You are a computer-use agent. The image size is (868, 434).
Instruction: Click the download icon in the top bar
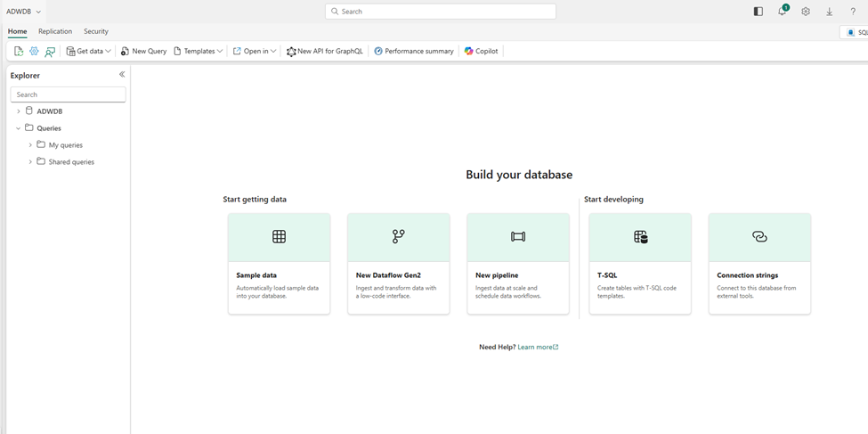(829, 12)
